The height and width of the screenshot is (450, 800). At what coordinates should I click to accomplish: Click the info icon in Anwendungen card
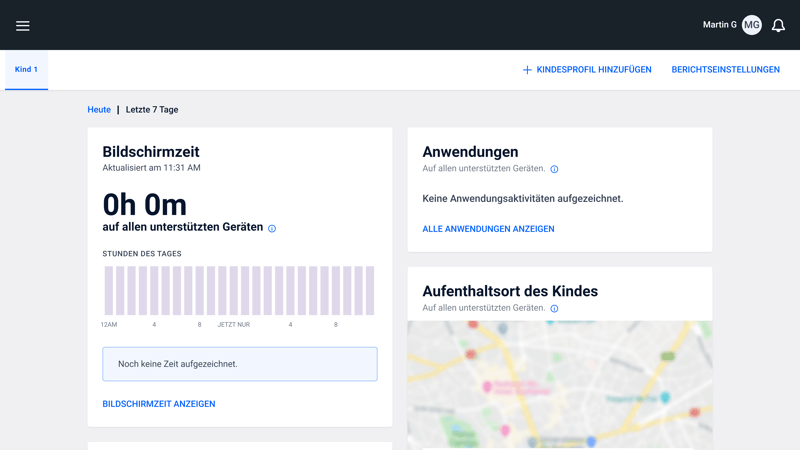[554, 169]
